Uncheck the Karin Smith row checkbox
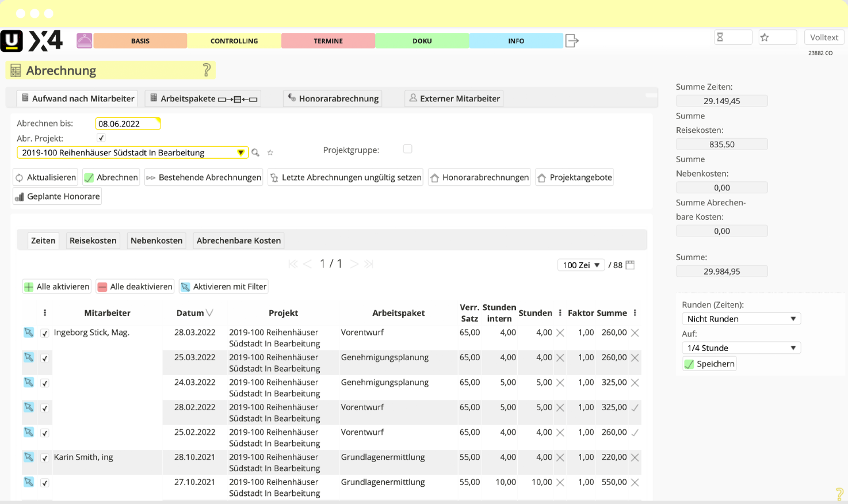This screenshot has width=848, height=504. click(45, 458)
